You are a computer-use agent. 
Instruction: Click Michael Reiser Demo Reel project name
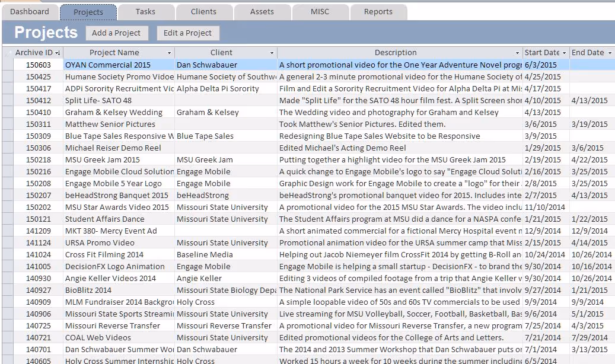[x=119, y=148]
